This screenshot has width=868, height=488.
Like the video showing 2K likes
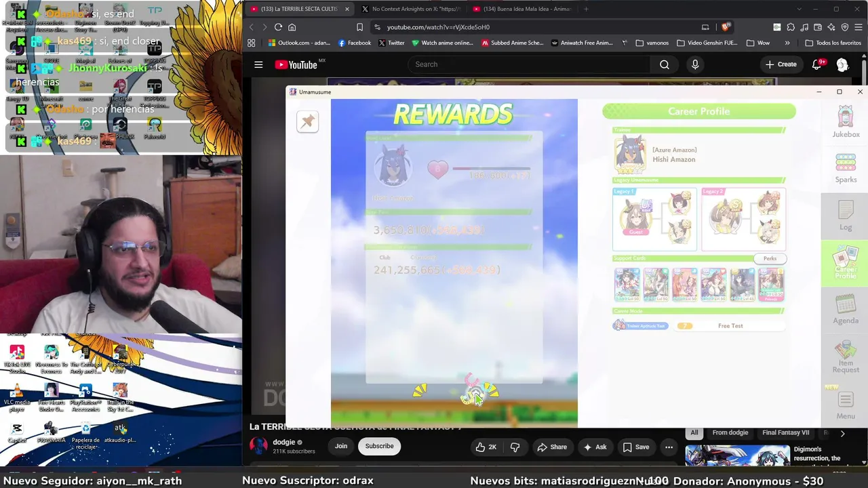[487, 447]
